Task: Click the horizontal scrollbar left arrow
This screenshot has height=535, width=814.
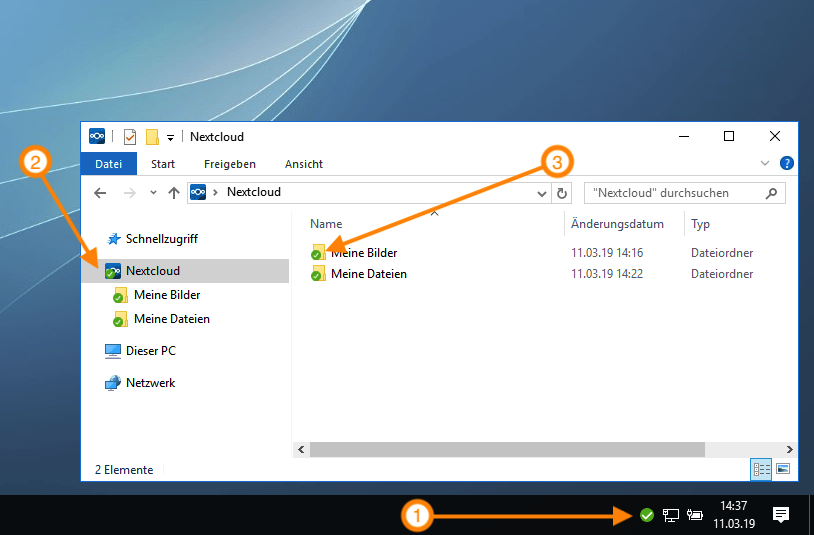Action: 302,449
